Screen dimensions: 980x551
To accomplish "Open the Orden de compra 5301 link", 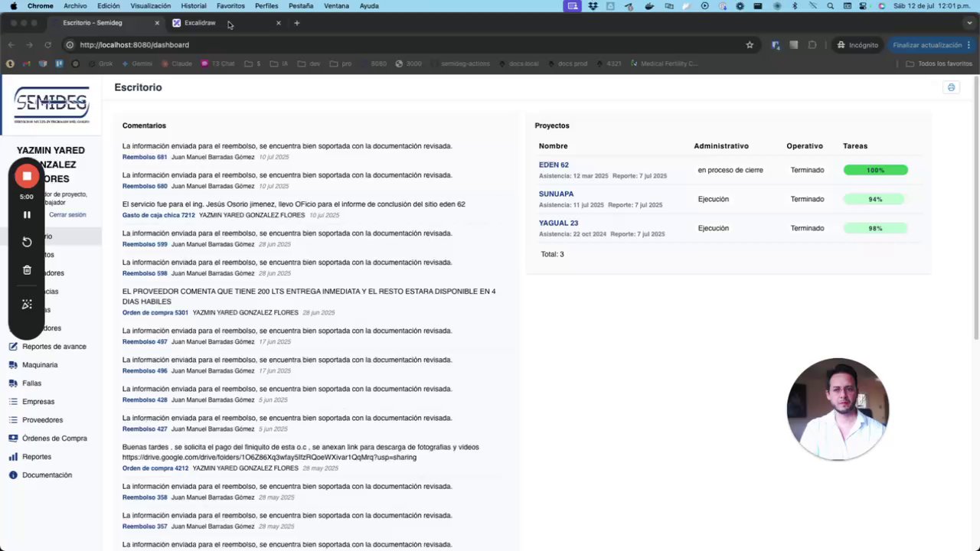I will coord(155,313).
